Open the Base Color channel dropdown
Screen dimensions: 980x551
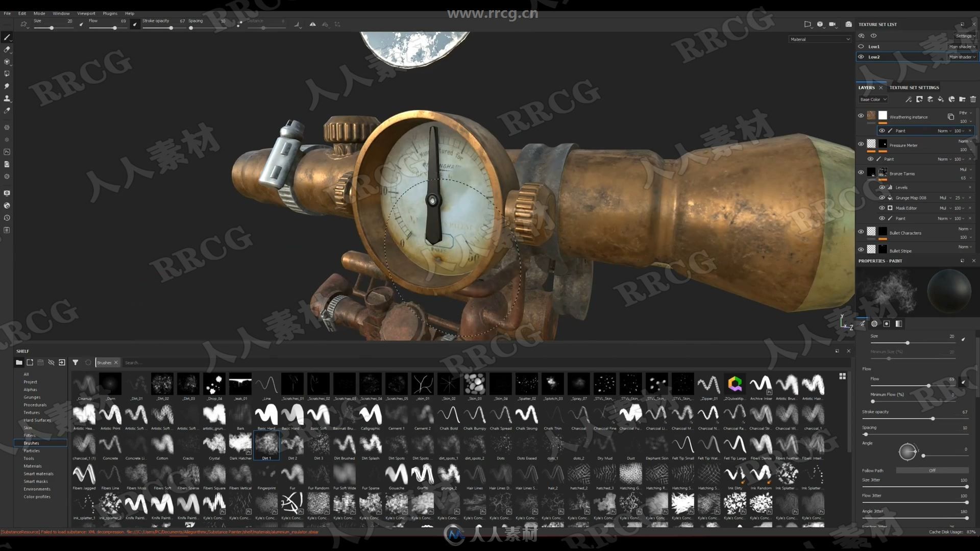click(x=873, y=99)
